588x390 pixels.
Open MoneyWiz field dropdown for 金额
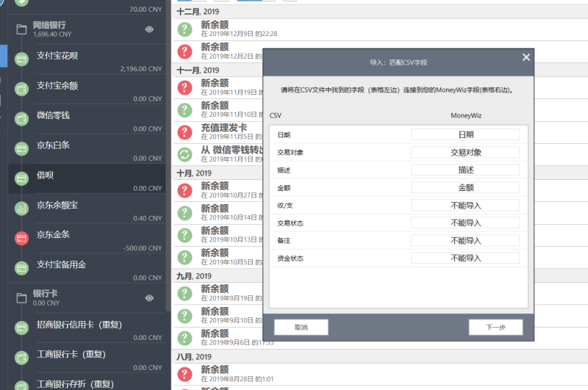point(465,187)
